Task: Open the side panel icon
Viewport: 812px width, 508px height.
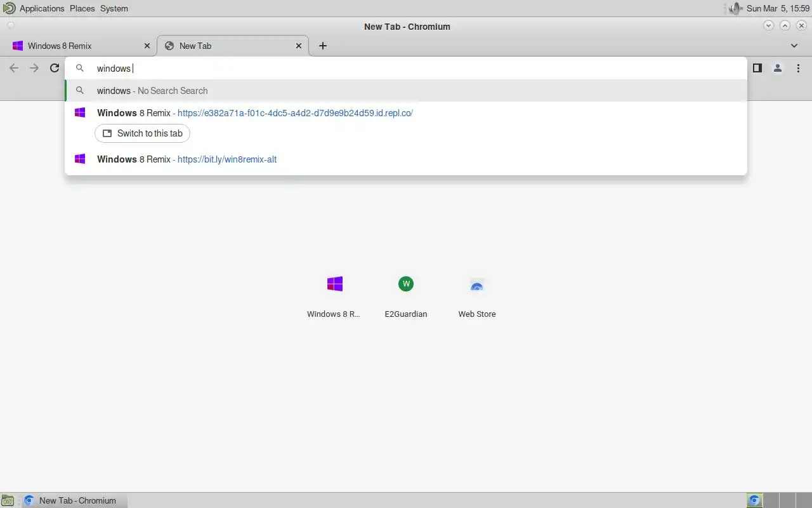Action: 757,68
